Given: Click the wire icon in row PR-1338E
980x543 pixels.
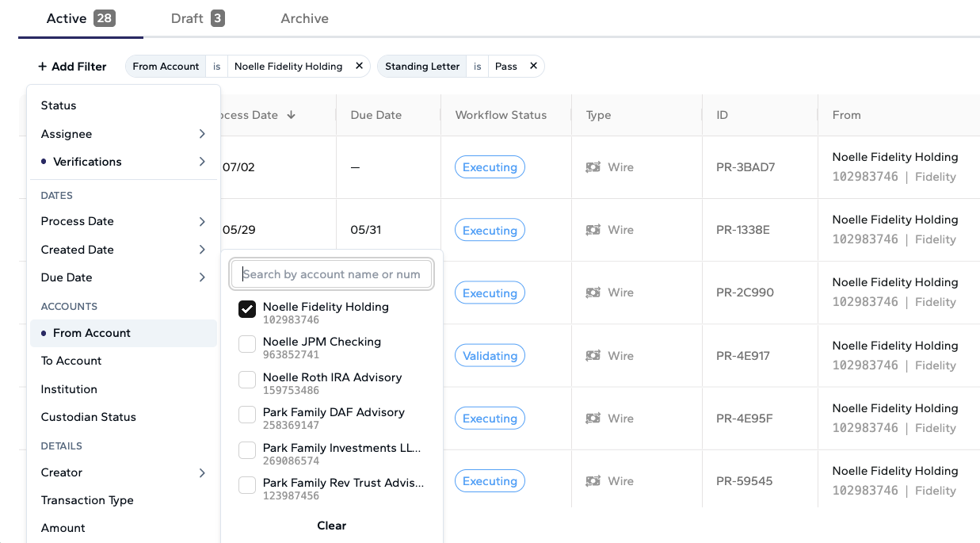Looking at the screenshot, I should tap(593, 230).
